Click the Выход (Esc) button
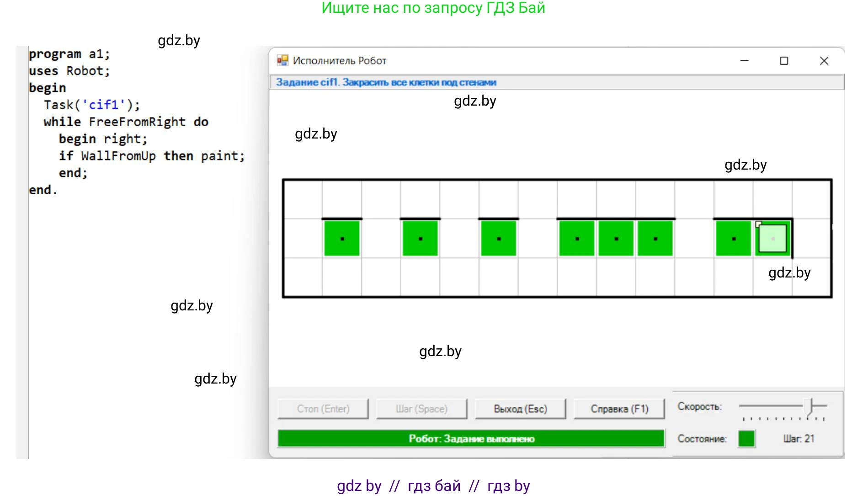The width and height of the screenshot is (868, 496). pyautogui.click(x=520, y=409)
